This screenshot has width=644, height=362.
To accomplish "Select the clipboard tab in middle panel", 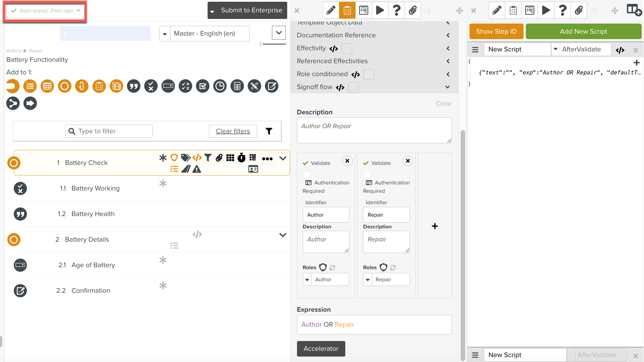I will [347, 11].
